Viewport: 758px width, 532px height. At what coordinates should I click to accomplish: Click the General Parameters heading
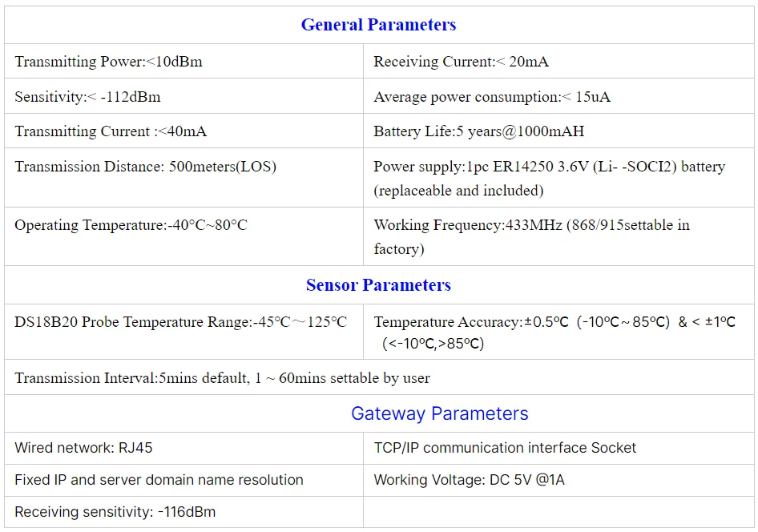pyautogui.click(x=378, y=25)
